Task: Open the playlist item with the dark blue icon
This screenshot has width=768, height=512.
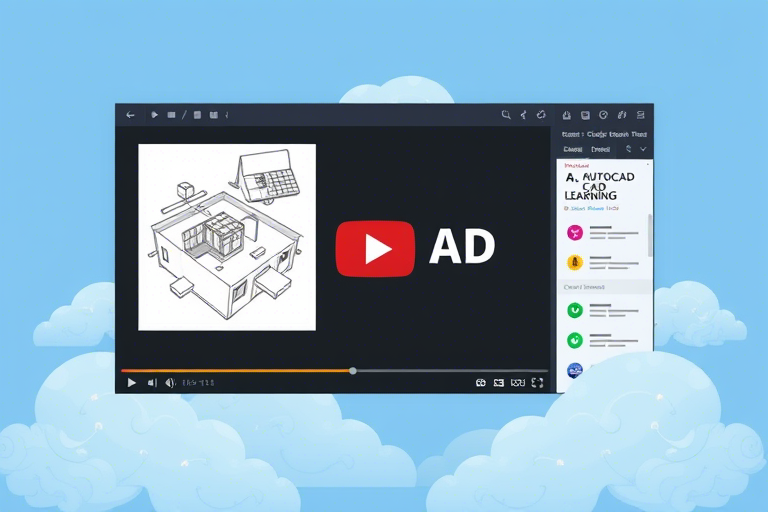Action: 575,370
